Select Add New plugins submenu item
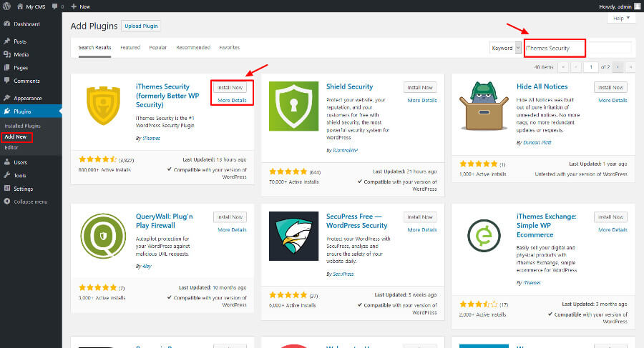The image size is (644, 348). (16, 136)
